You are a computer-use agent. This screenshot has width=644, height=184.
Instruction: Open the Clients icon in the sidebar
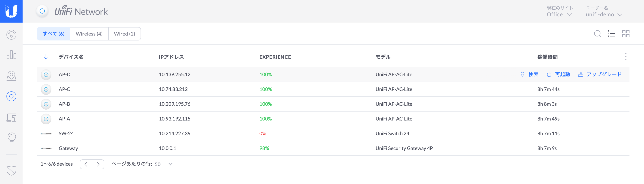pyautogui.click(x=11, y=118)
